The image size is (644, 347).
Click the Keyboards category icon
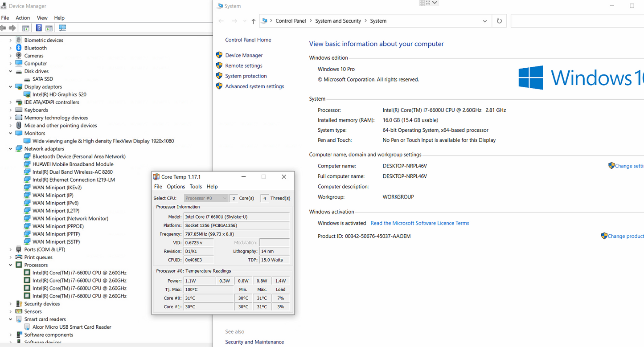pyautogui.click(x=19, y=110)
